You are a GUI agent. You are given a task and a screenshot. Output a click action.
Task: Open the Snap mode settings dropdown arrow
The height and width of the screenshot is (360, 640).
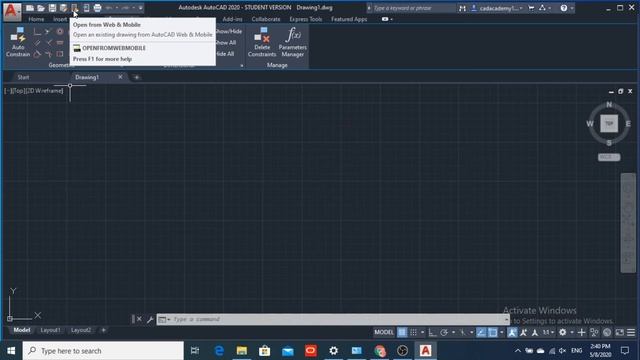coord(422,332)
